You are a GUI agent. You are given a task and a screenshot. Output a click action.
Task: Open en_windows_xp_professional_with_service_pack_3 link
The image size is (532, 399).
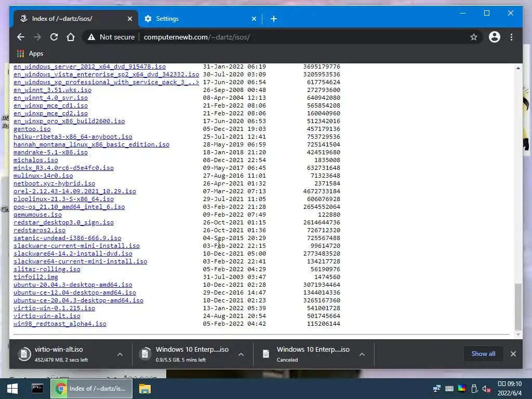click(106, 82)
